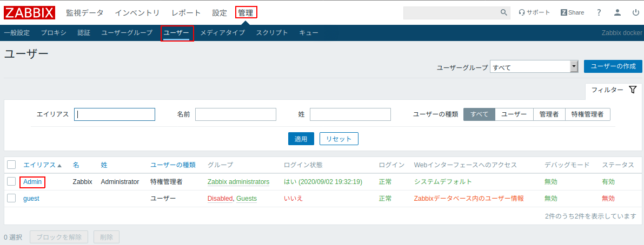
Task: Go to ユーザーグループ submenu
Action: 127,33
